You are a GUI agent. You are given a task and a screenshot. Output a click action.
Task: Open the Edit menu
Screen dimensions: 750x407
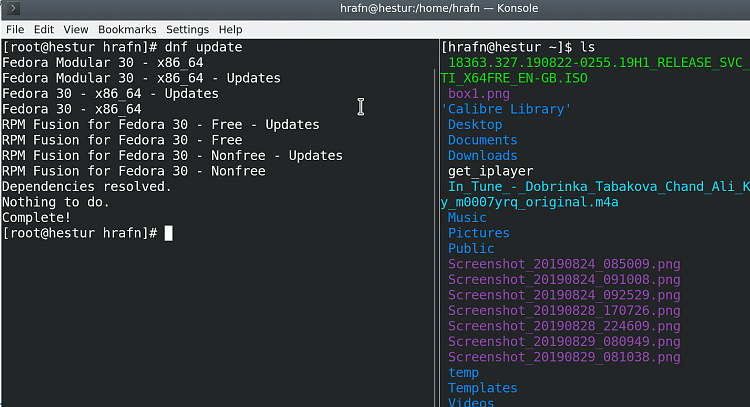pos(44,30)
